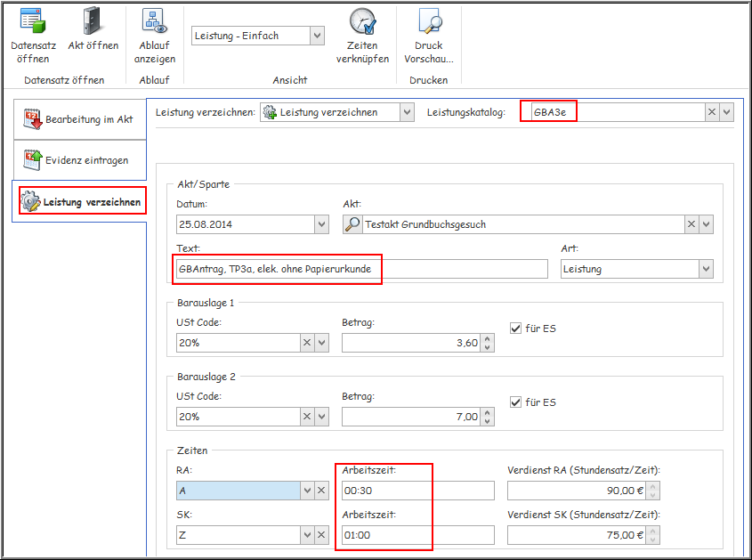This screenshot has height=560, width=752.
Task: Click the magnifier icon in Akt field
Action: [x=352, y=224]
